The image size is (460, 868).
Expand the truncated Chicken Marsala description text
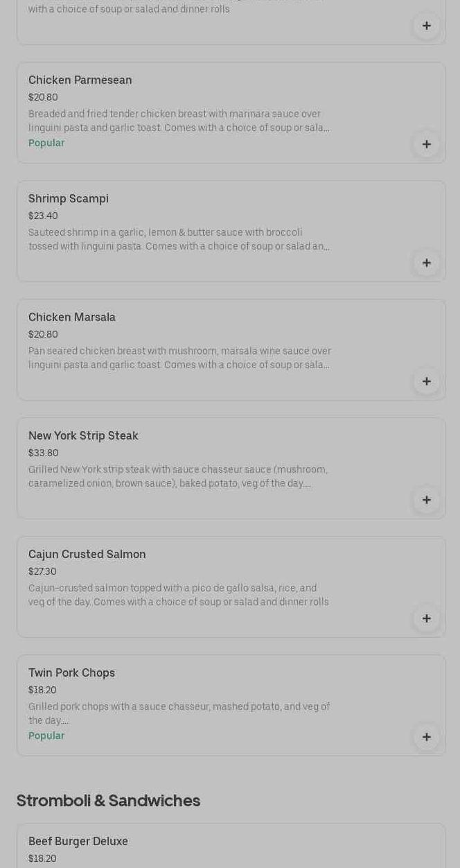179,358
